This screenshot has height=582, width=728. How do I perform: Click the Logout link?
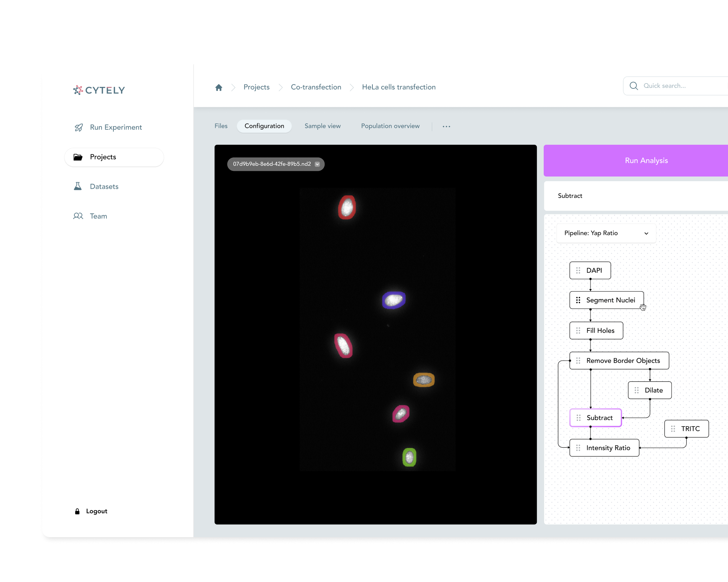(96, 511)
